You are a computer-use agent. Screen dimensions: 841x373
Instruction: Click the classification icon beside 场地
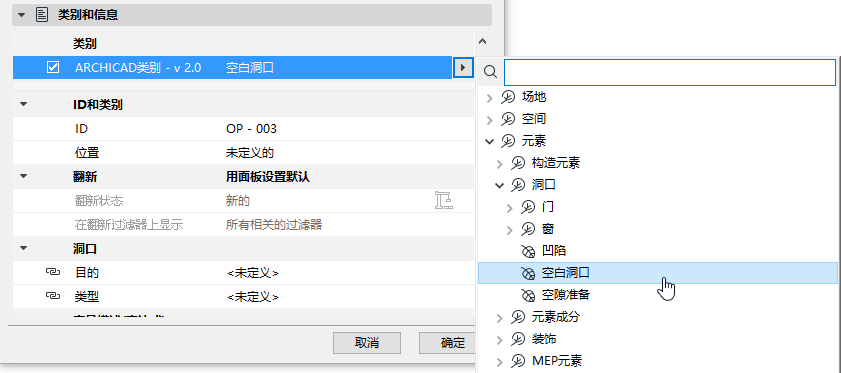pyautogui.click(x=508, y=97)
